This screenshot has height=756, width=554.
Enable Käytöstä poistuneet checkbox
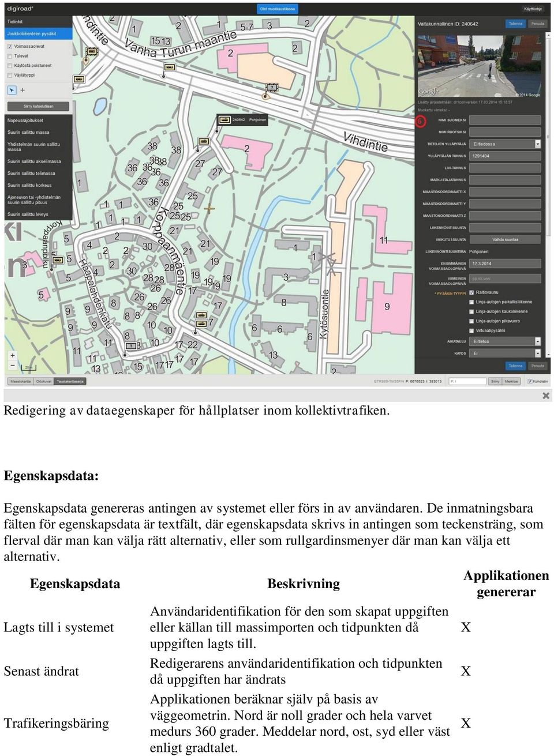pos(10,66)
